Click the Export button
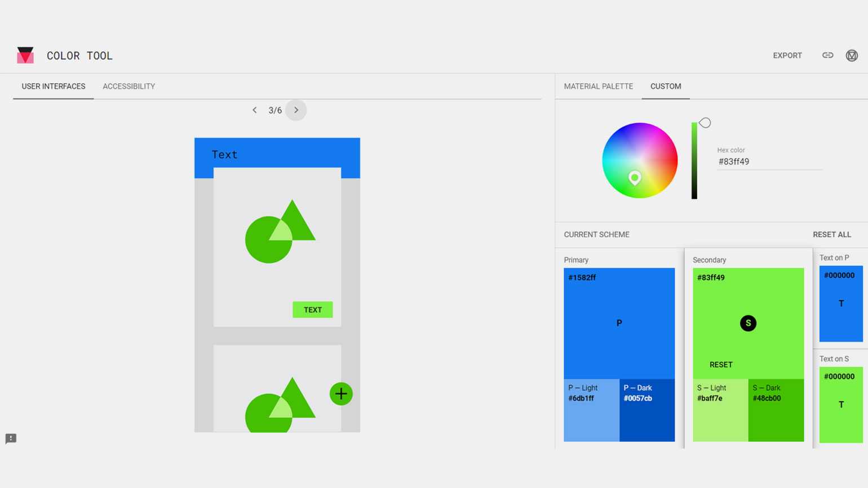868x488 pixels. click(x=787, y=55)
